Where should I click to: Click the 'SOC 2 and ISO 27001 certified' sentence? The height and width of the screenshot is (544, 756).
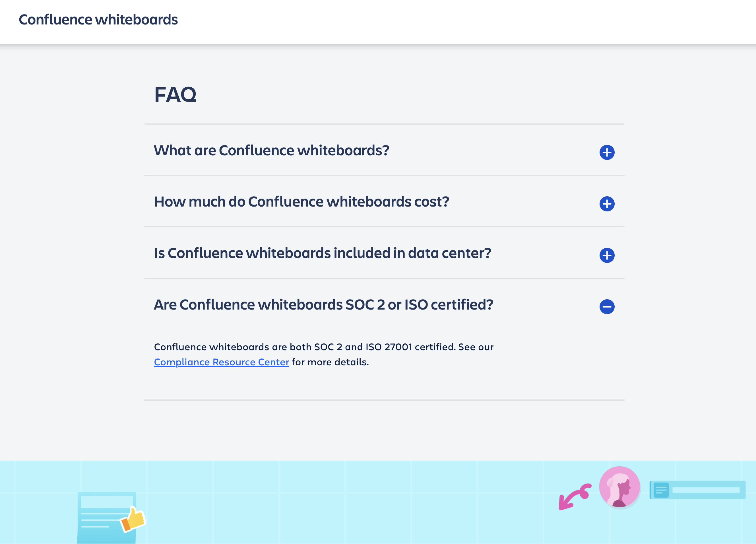[323, 347]
